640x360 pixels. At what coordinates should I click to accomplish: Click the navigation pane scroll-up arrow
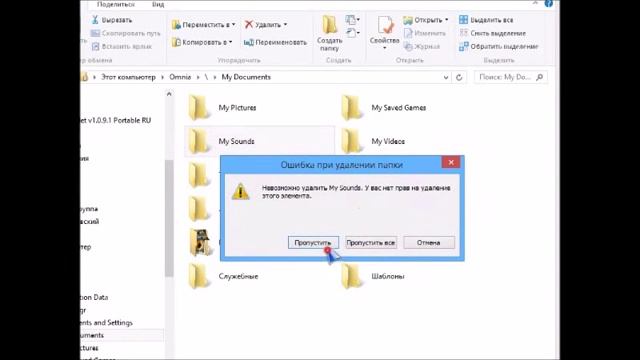[x=169, y=94]
